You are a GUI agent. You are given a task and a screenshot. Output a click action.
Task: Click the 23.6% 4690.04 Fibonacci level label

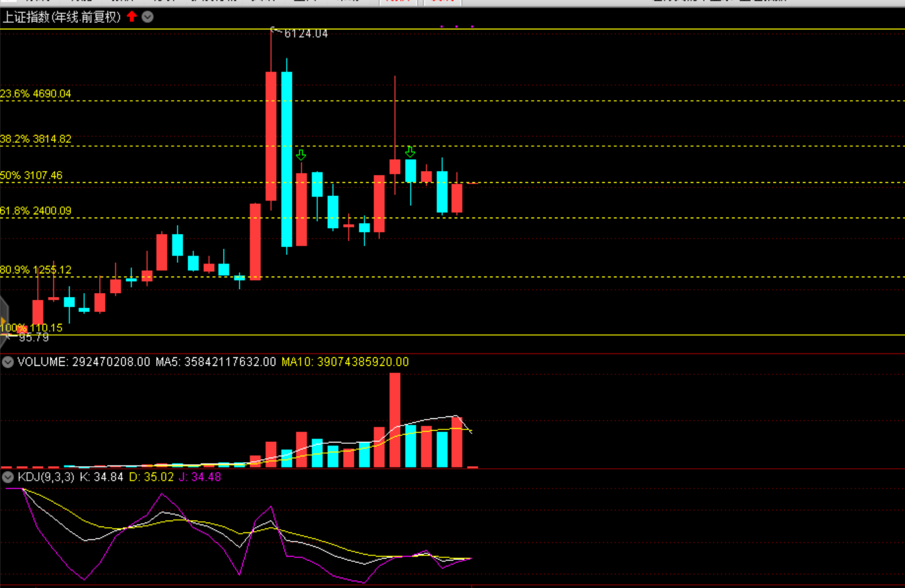(35, 94)
